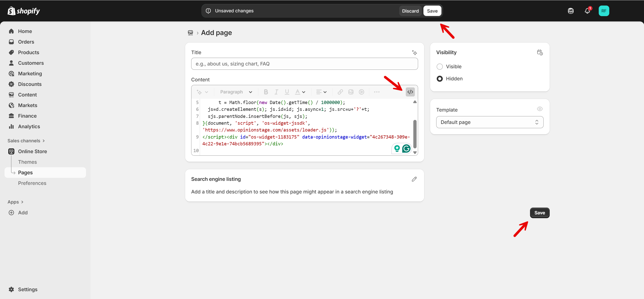Open the AI content generation dropdown
Screen dimensions: 644x299
pyautogui.click(x=202, y=92)
